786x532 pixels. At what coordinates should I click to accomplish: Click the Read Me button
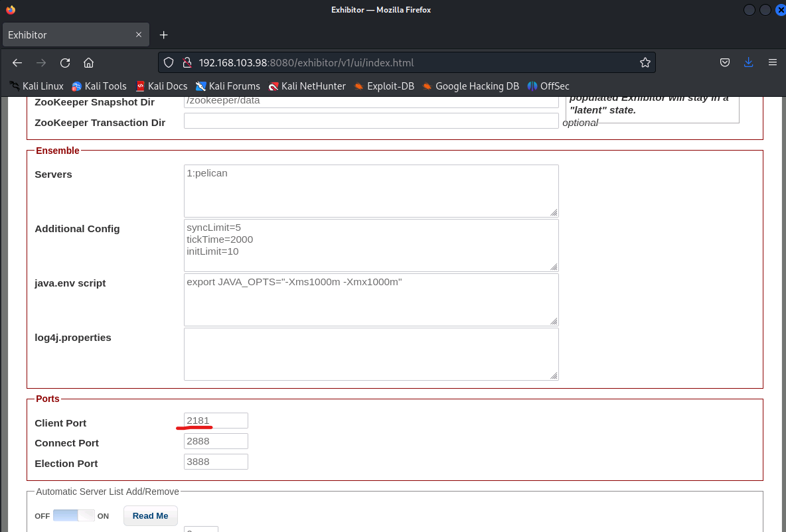pyautogui.click(x=151, y=515)
